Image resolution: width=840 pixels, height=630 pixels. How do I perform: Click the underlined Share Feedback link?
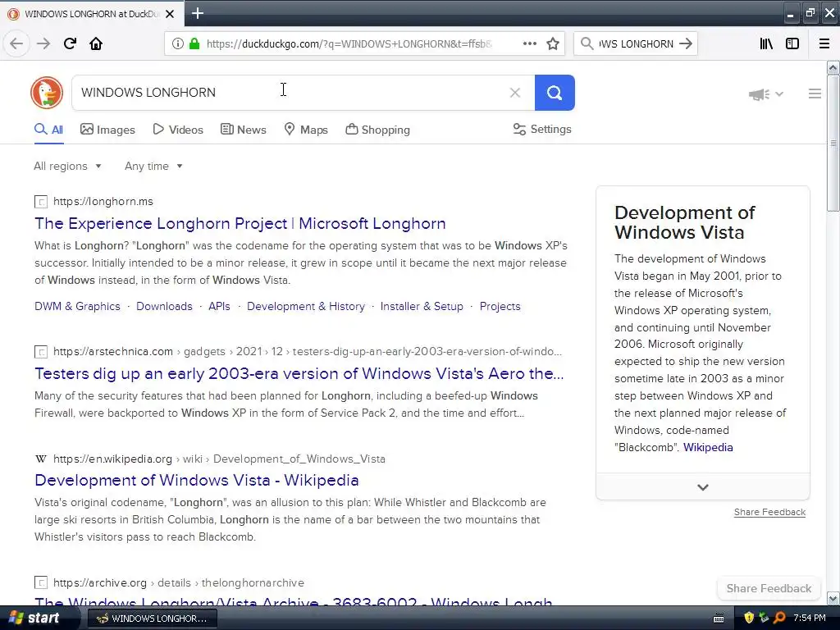(x=769, y=512)
